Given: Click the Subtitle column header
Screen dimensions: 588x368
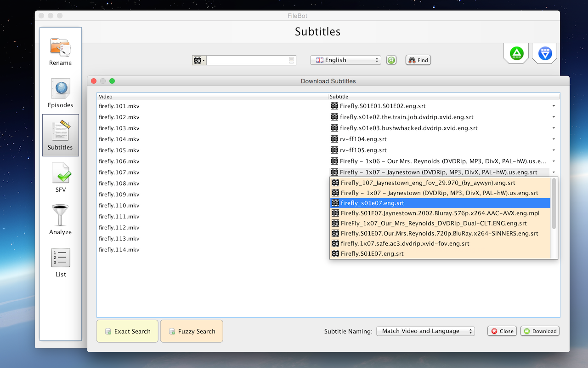Looking at the screenshot, I should pos(444,97).
